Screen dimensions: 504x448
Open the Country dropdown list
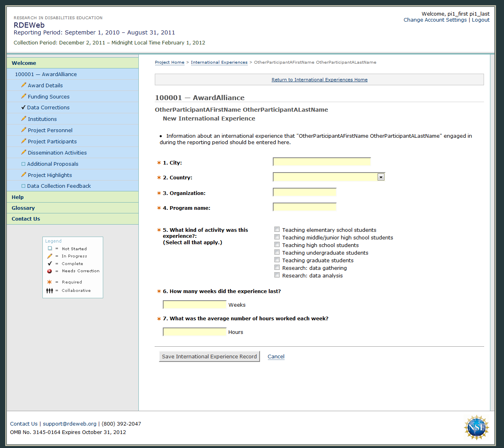click(381, 177)
